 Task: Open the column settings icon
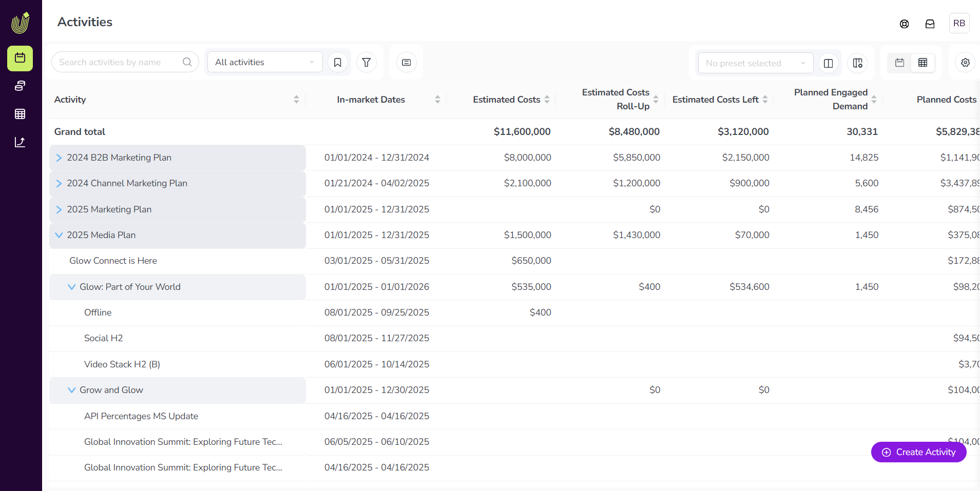click(x=857, y=63)
